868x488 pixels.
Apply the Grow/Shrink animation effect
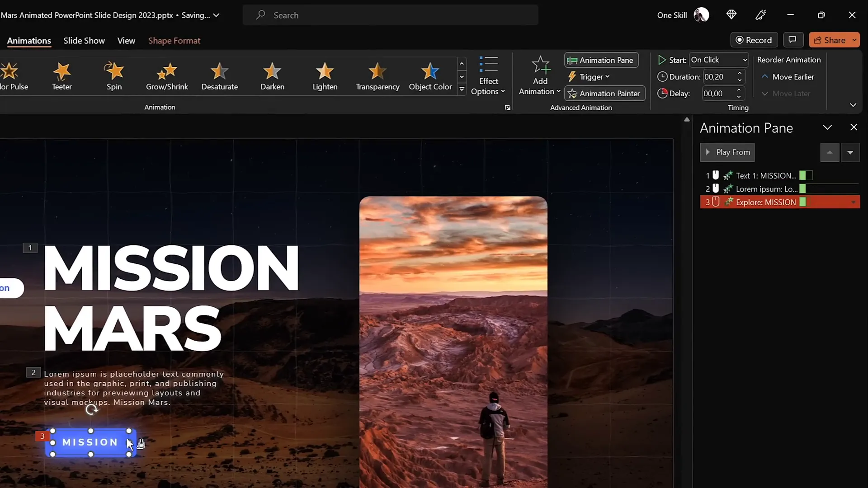[167, 76]
